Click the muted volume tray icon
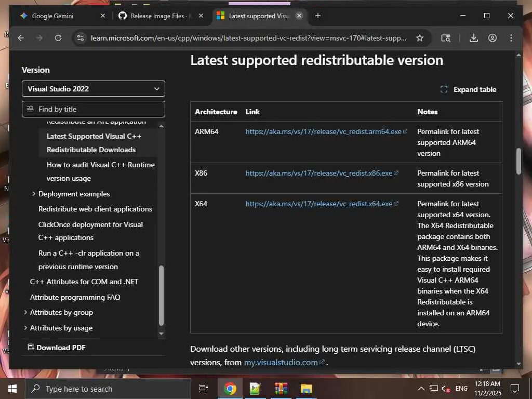 tap(446, 389)
